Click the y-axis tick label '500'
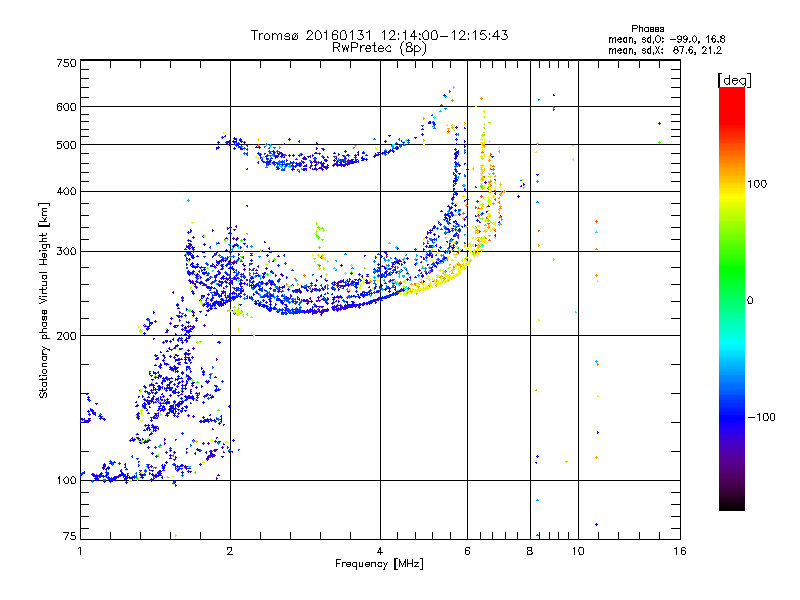The image size is (800, 600). (66, 145)
